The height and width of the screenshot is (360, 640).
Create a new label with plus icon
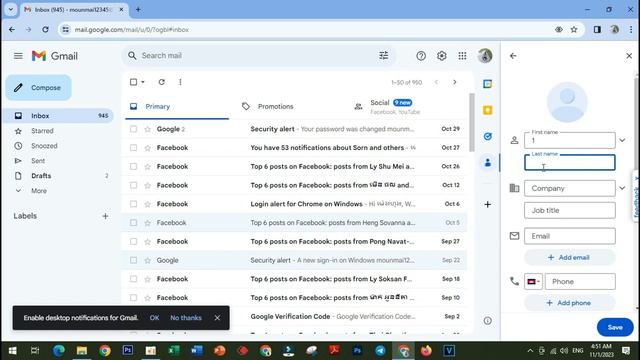pyautogui.click(x=105, y=216)
